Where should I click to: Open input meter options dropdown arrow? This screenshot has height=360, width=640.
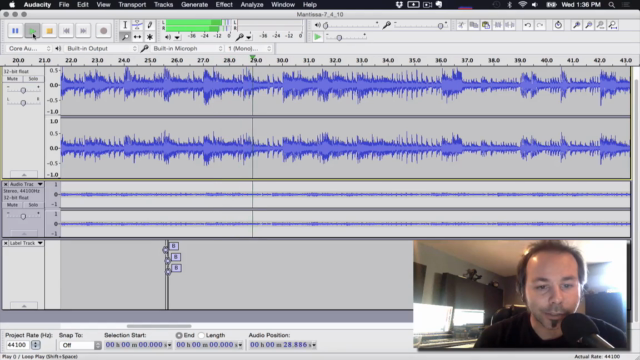(x=249, y=38)
